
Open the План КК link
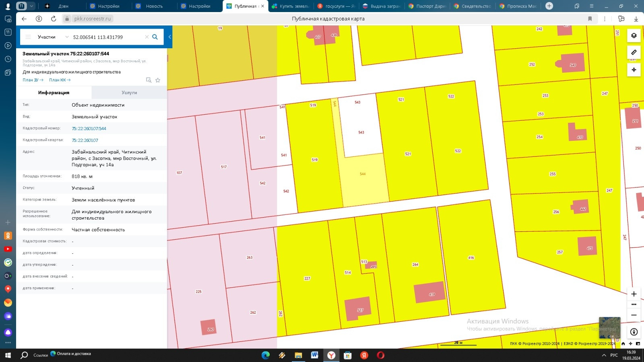(x=60, y=80)
